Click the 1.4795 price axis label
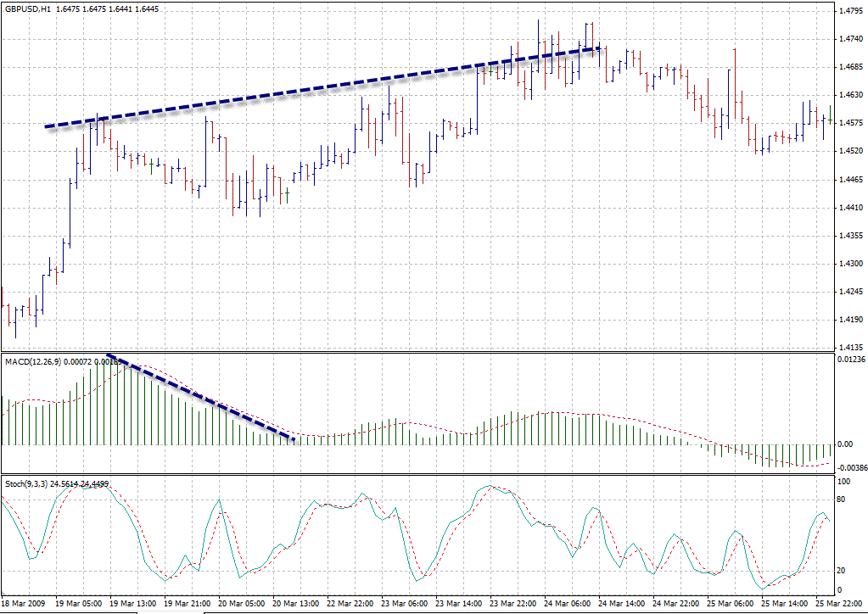Image resolution: width=868 pixels, height=614 pixels. (x=851, y=10)
